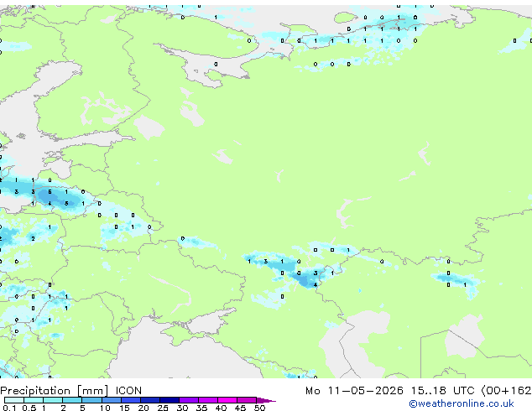Click the legend swatch between 40 and 45
This screenshot has height=411, width=532.
(x=227, y=400)
